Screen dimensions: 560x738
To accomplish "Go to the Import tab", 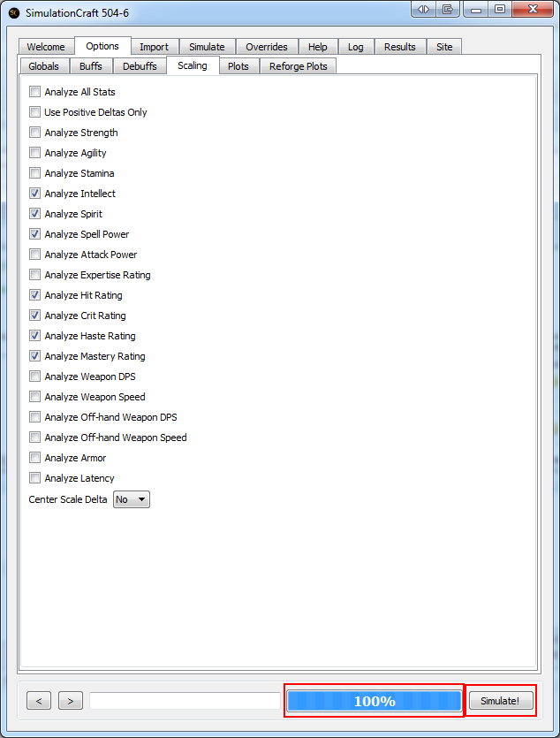I will pyautogui.click(x=154, y=47).
